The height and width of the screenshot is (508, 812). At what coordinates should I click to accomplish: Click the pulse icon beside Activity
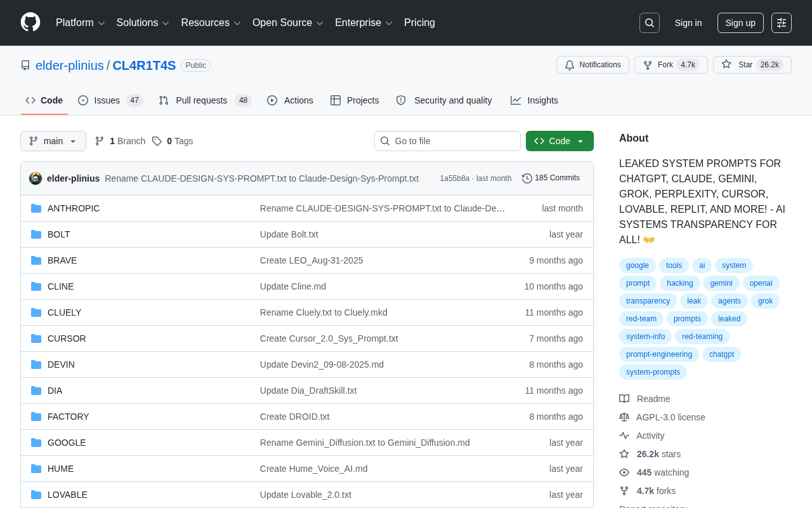click(x=624, y=436)
